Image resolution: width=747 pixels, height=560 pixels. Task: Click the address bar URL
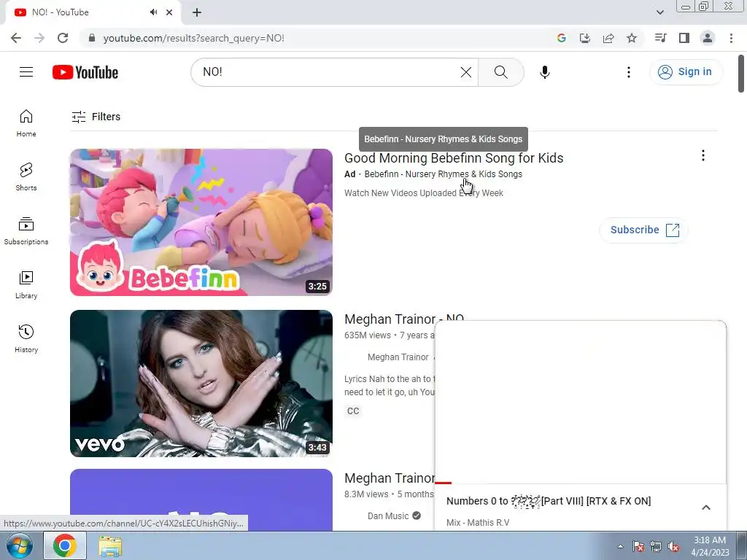click(194, 38)
